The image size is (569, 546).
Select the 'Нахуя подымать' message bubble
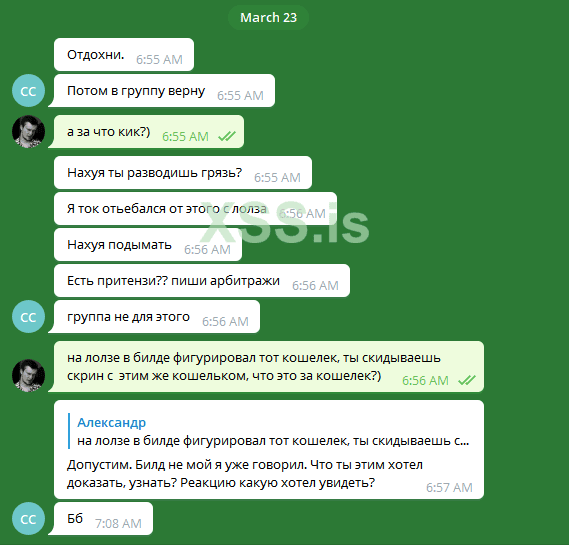pyautogui.click(x=148, y=245)
